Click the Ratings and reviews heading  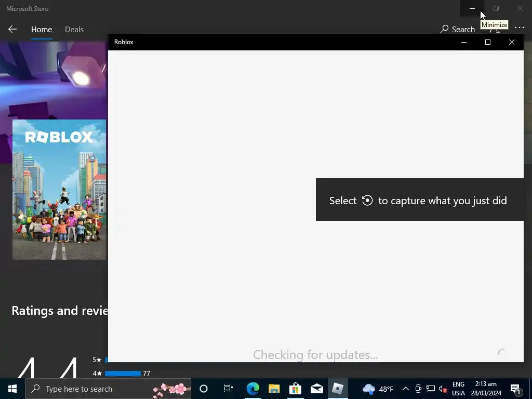point(60,311)
